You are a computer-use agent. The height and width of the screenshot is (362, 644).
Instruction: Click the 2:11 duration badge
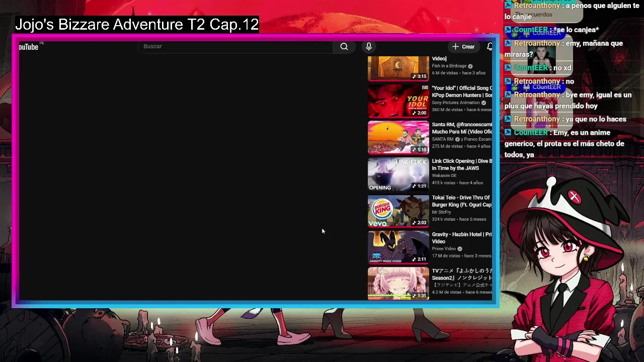[419, 259]
